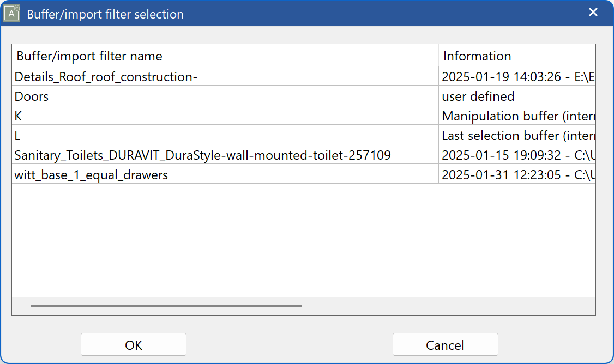This screenshot has height=364, width=614.
Task: Click the '2025-01-19 14:03:26' information cell
Action: [517, 77]
